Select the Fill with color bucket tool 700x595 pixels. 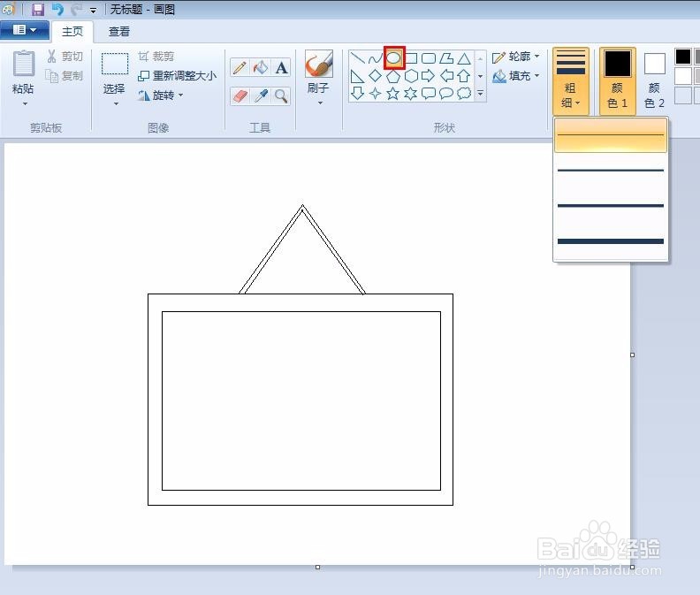[x=260, y=68]
